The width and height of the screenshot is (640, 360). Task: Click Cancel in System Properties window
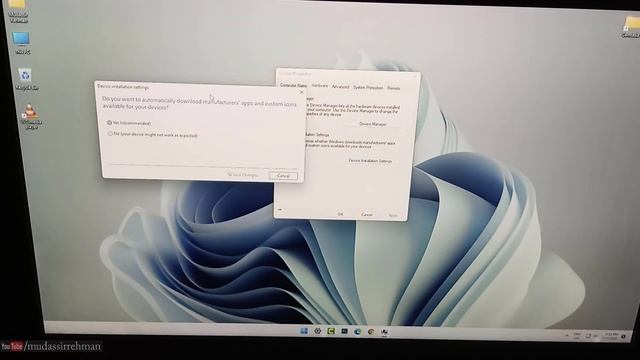[367, 215]
